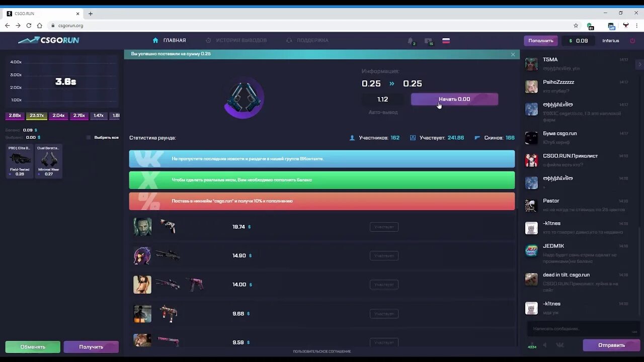Open the VKontakte news banner
Image resolution: width=644 pixels, height=362 pixels.
point(322,159)
